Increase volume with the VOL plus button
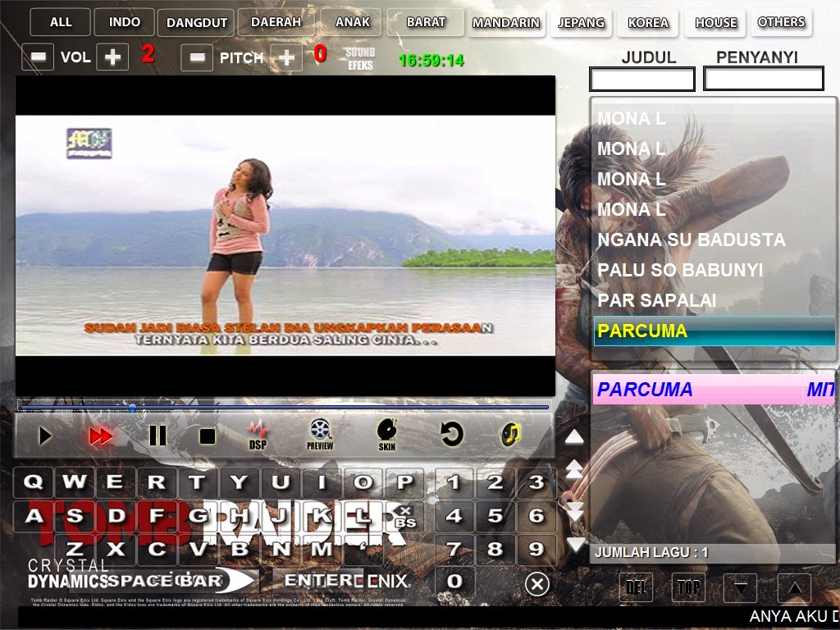840x630 pixels. click(112, 57)
